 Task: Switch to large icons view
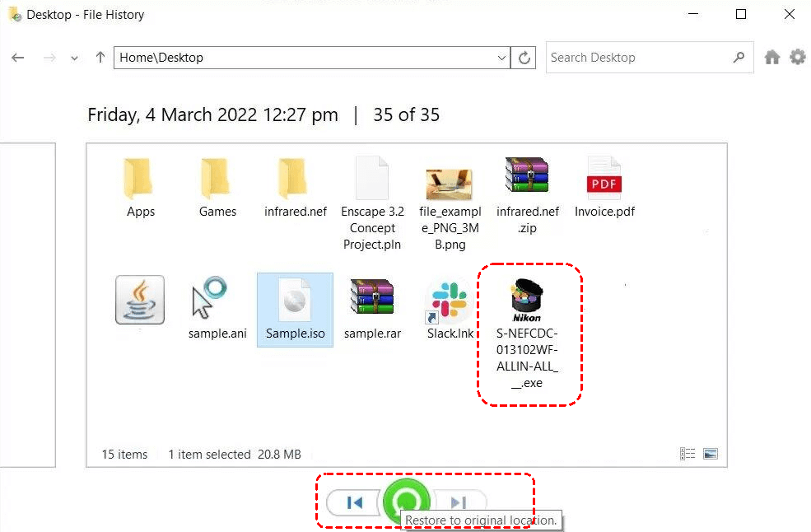(711, 454)
